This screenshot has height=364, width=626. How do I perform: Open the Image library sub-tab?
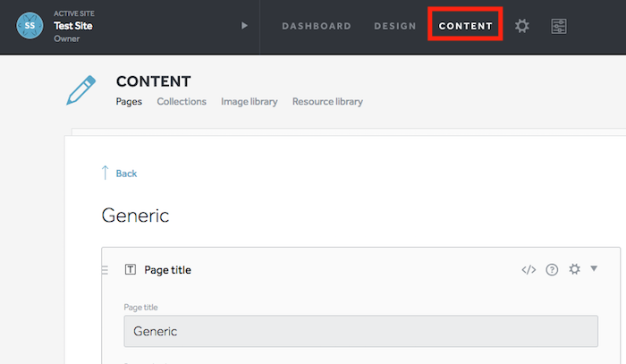click(250, 102)
